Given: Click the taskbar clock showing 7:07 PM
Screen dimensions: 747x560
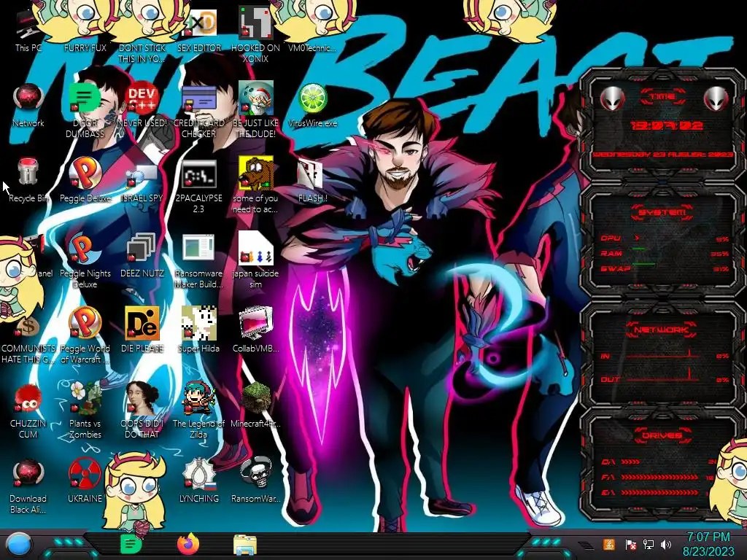Looking at the screenshot, I should pyautogui.click(x=708, y=544).
